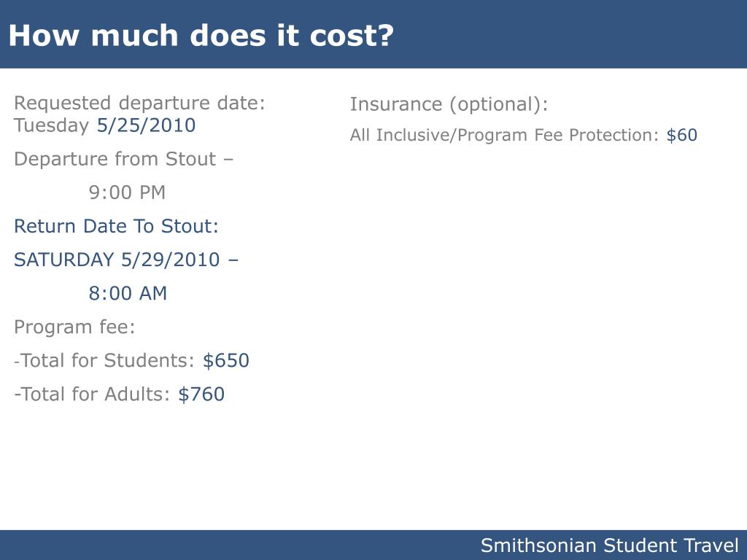Click the 9:00 PM departure time
The image size is (747, 560).
pos(127,192)
